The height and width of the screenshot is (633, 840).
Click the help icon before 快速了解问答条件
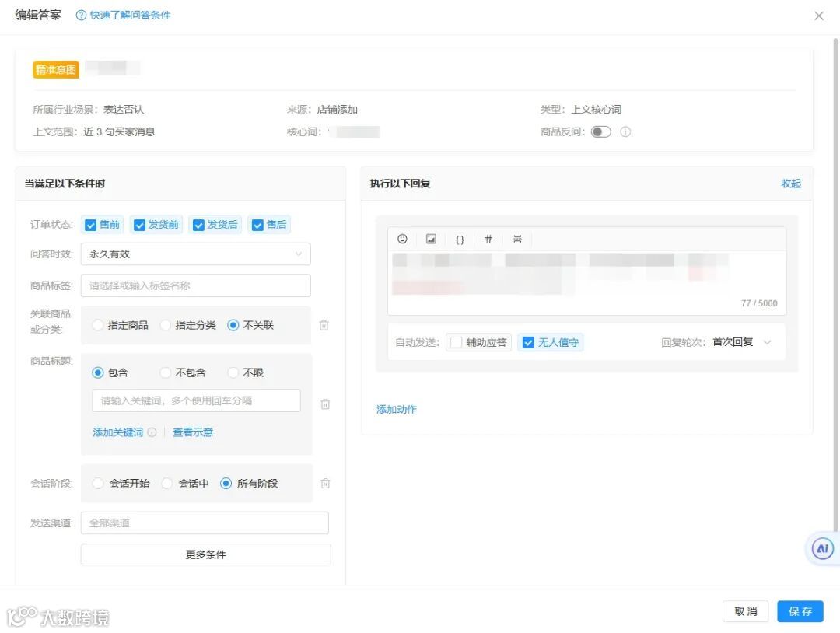pos(81,15)
